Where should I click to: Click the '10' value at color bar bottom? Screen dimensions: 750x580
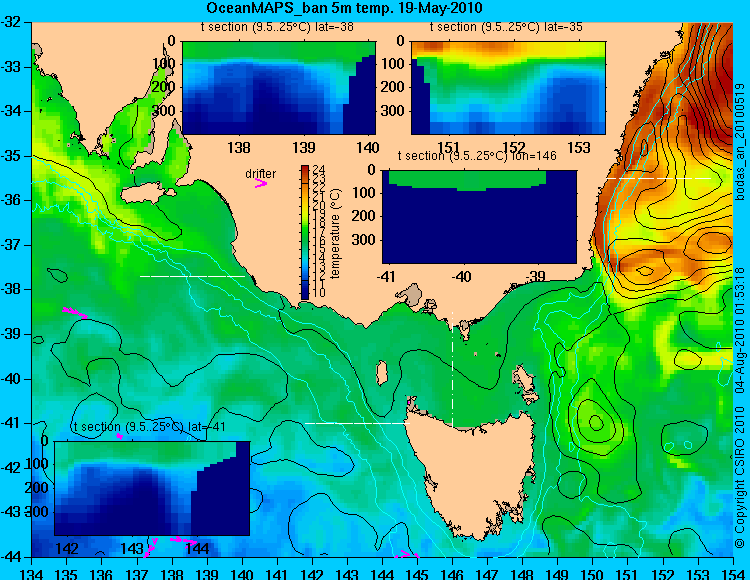pos(319,292)
